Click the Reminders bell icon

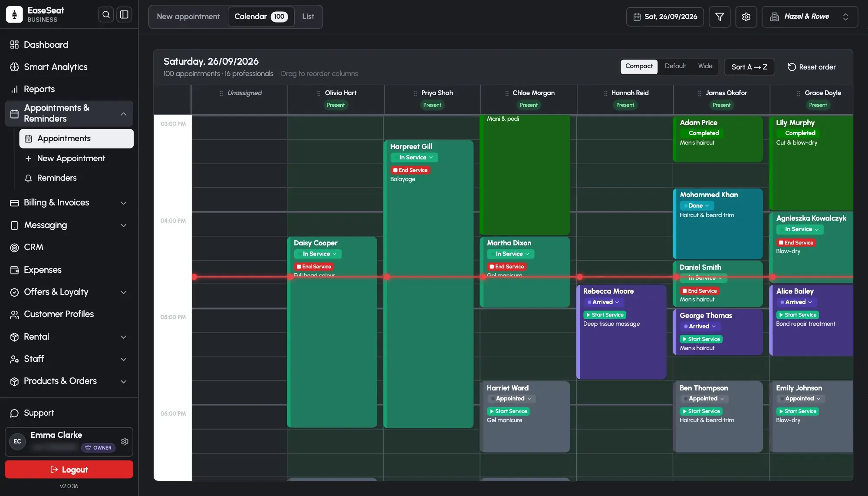tap(28, 178)
